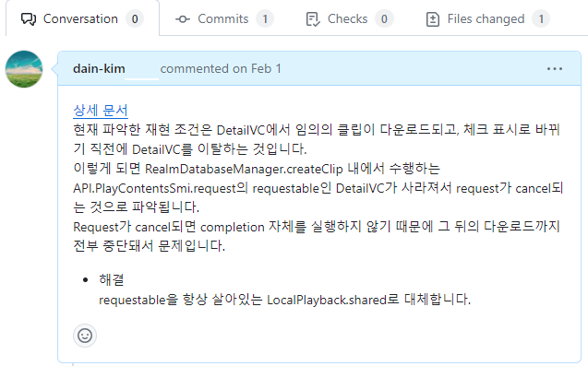View the Files changed tab
The image size is (588, 366).
click(x=487, y=18)
